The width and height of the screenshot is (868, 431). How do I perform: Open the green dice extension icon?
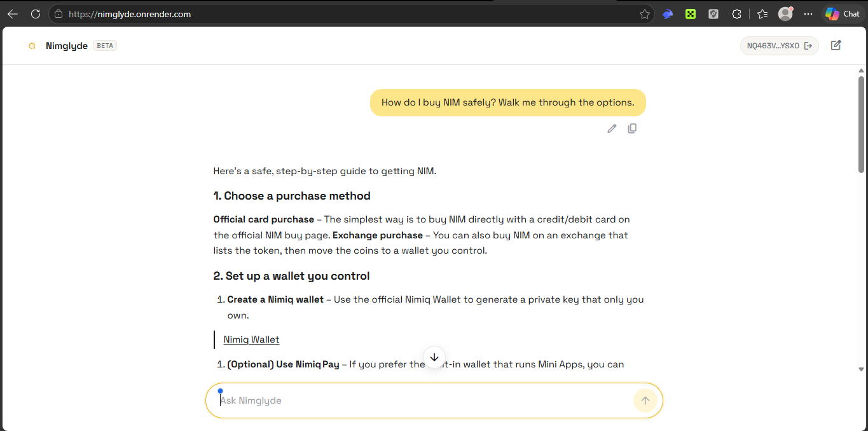click(x=691, y=14)
